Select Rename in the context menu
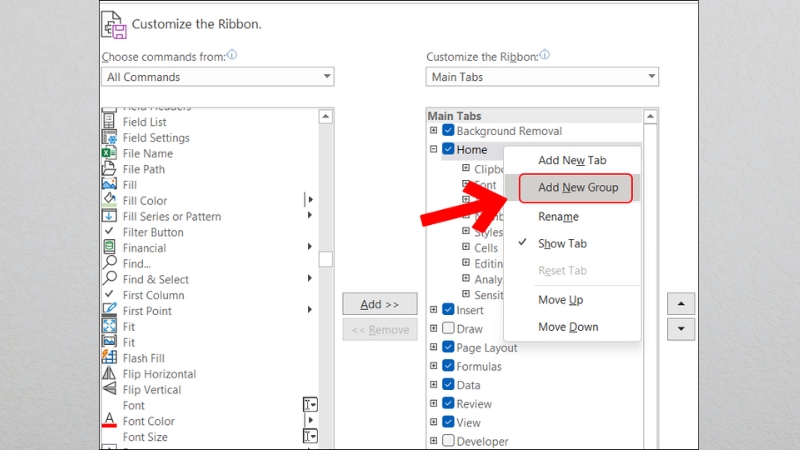This screenshot has height=450, width=800. coord(558,216)
